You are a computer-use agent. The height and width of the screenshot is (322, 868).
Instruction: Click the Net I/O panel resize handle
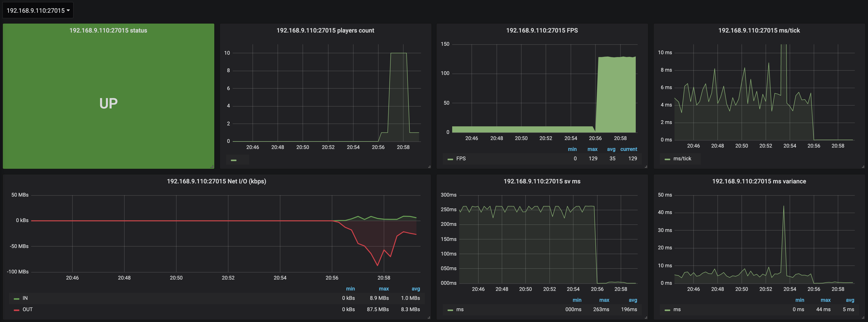pos(429,317)
